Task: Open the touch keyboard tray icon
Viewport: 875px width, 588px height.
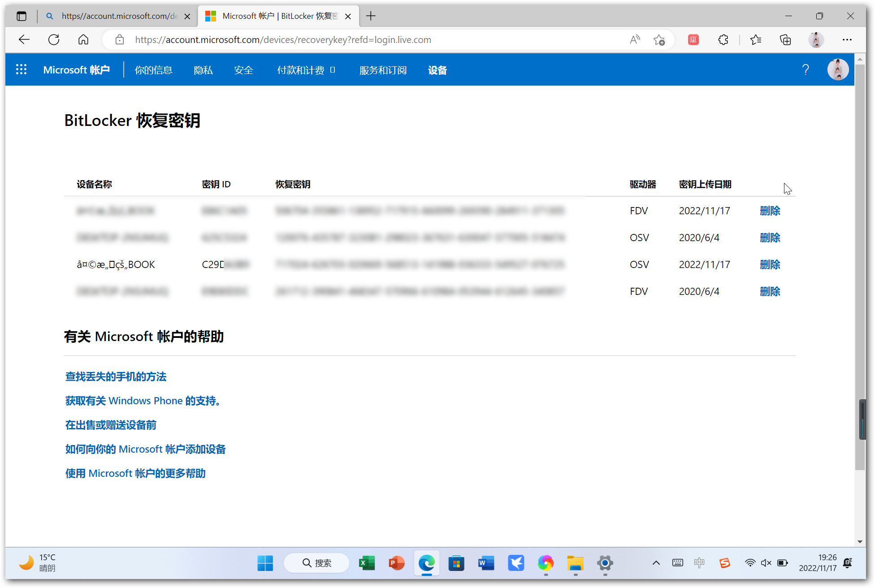Action: point(677,563)
